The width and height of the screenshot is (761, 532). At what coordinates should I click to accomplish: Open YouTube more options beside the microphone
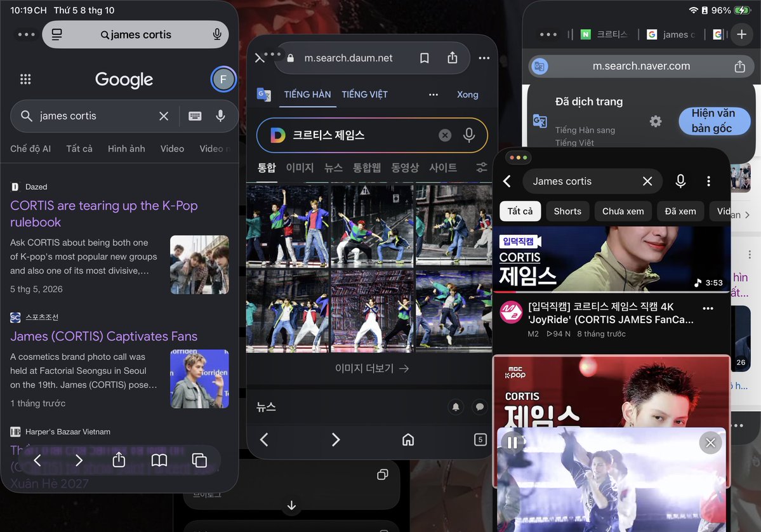(x=708, y=182)
